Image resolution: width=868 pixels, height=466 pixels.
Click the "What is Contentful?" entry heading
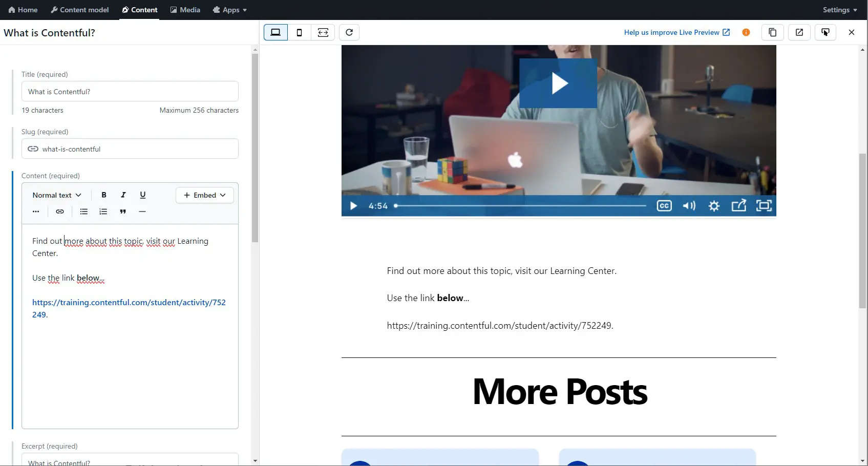tap(49, 33)
